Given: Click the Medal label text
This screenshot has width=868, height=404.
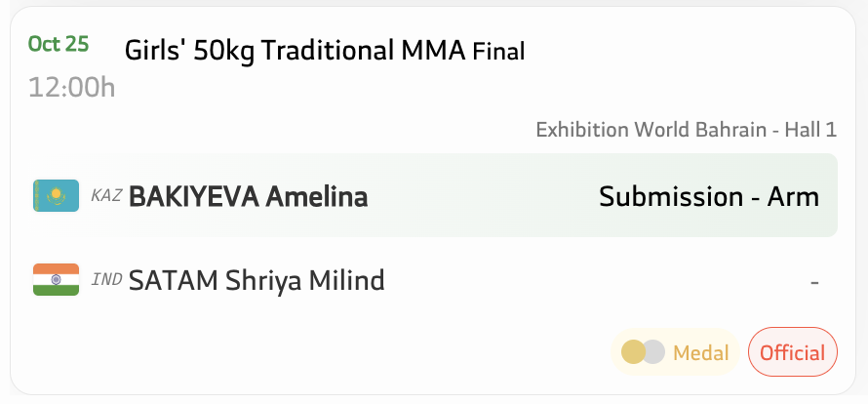Looking at the screenshot, I should [701, 353].
